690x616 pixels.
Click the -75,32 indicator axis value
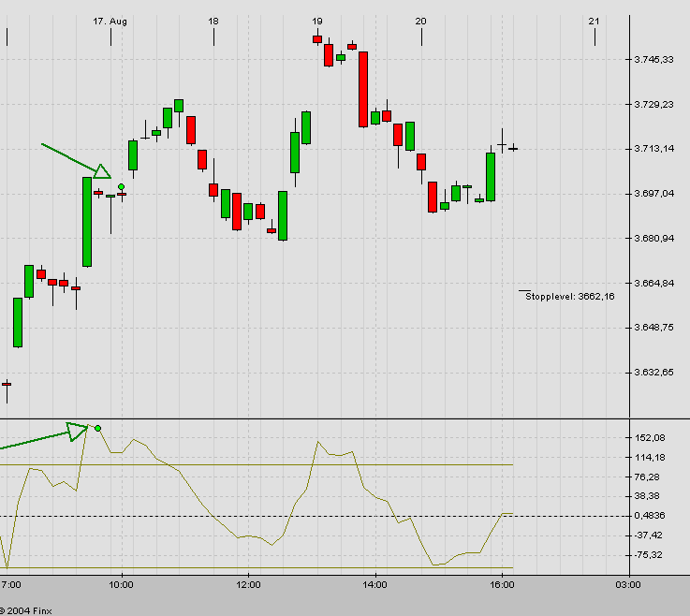click(648, 555)
